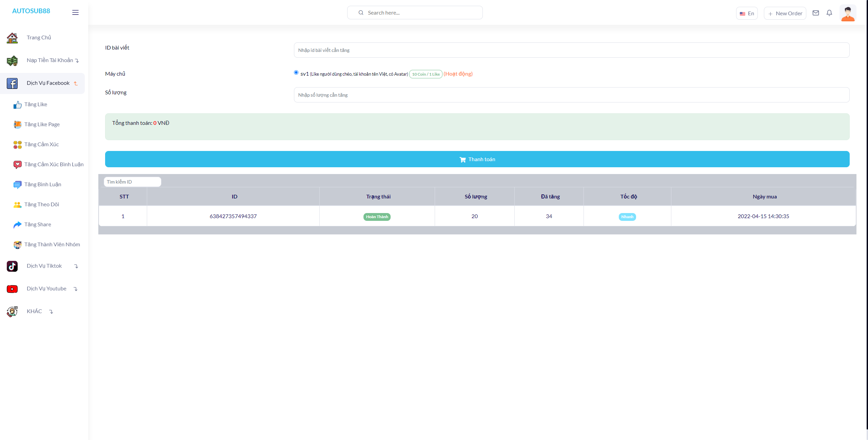868x440 pixels.
Task: Click the date 2022-04-15 14:30:35 cell
Action: click(x=763, y=216)
